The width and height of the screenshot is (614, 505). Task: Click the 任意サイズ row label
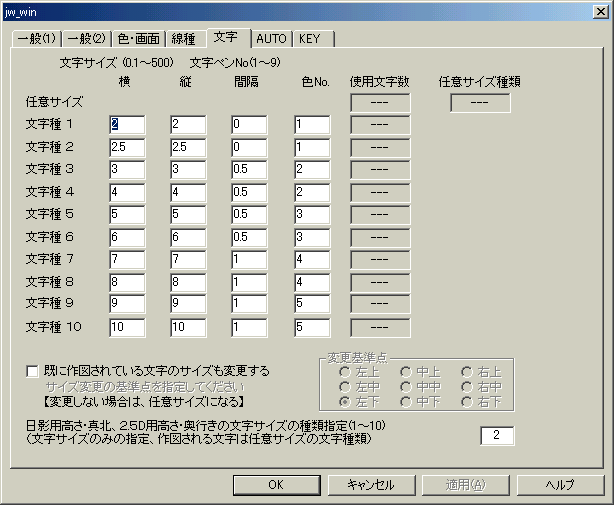(x=54, y=102)
